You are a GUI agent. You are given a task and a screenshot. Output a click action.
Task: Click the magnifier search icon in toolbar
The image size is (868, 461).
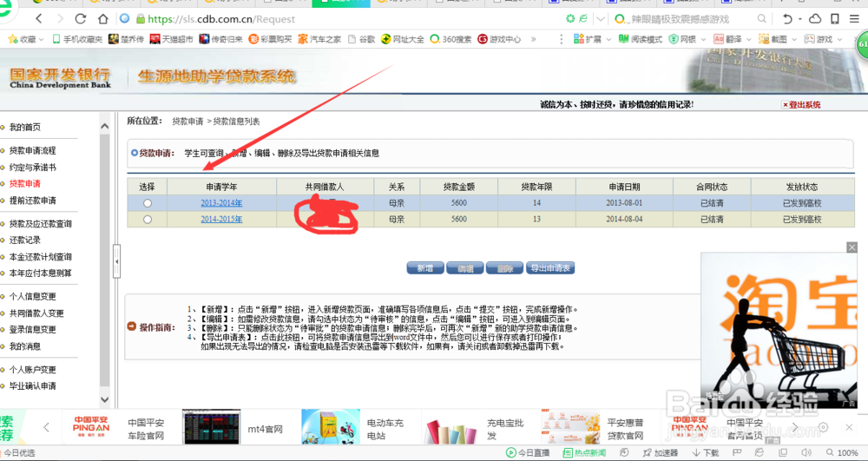[762, 19]
